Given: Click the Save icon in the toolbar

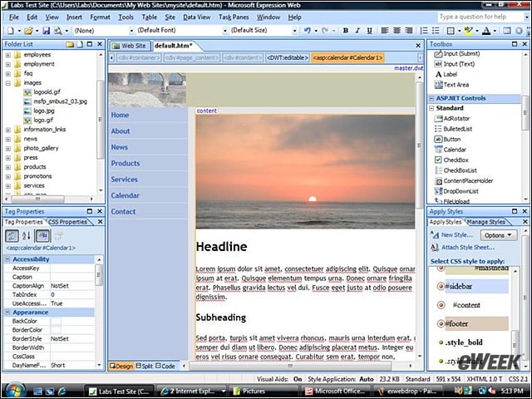Looking at the screenshot, I should (46, 31).
